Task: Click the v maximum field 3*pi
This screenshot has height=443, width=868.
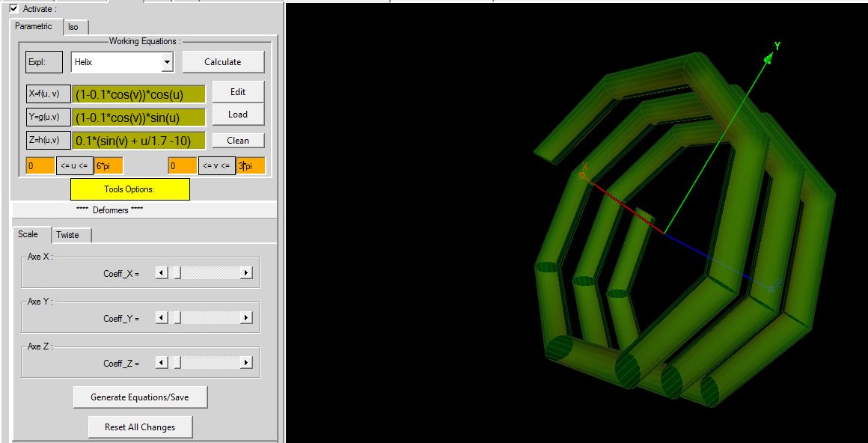Action: 251,165
